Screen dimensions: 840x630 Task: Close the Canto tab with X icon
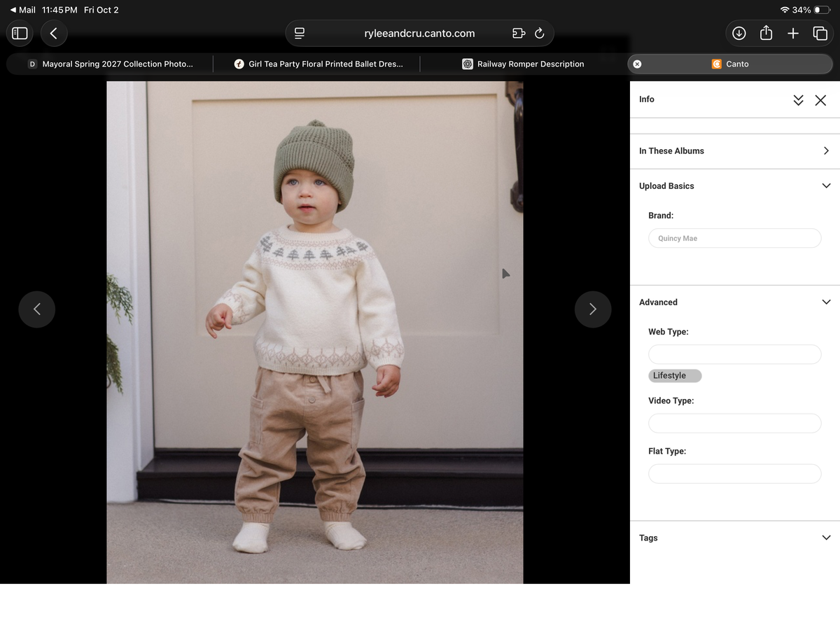point(637,64)
